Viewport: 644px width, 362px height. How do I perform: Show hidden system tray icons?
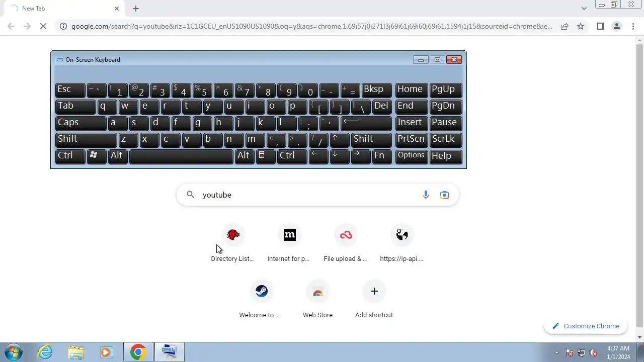(x=556, y=352)
